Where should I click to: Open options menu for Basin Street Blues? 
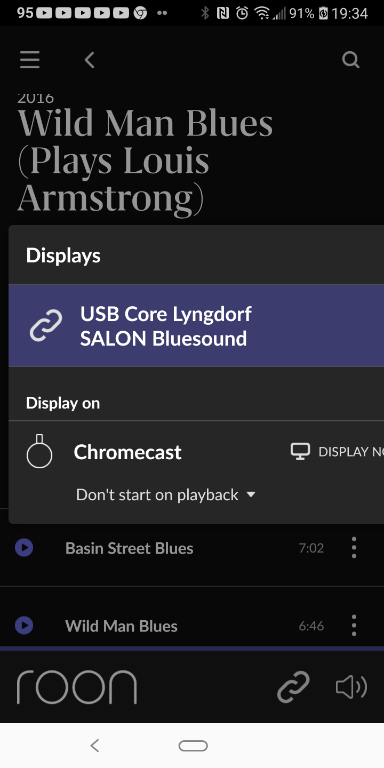coord(354,548)
